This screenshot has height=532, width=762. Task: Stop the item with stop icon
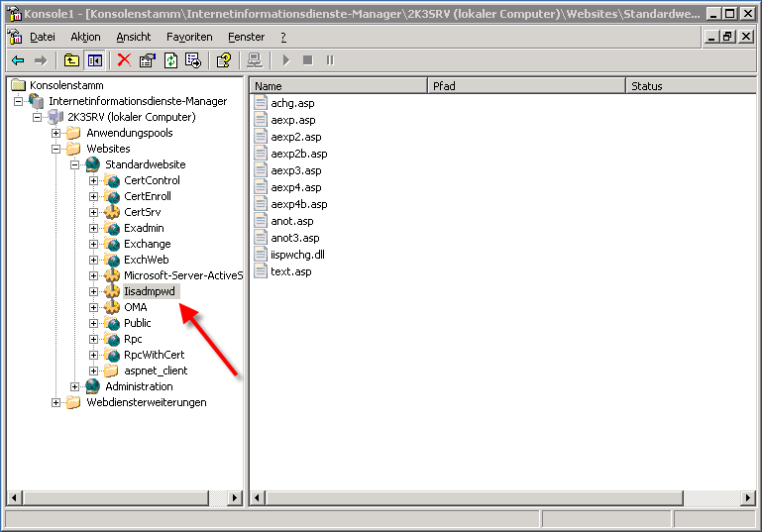(x=307, y=60)
